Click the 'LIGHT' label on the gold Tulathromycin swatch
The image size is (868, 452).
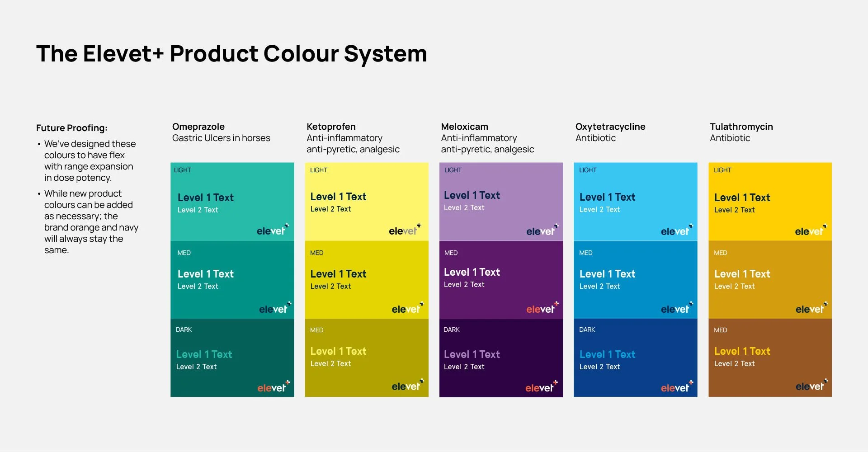(722, 170)
